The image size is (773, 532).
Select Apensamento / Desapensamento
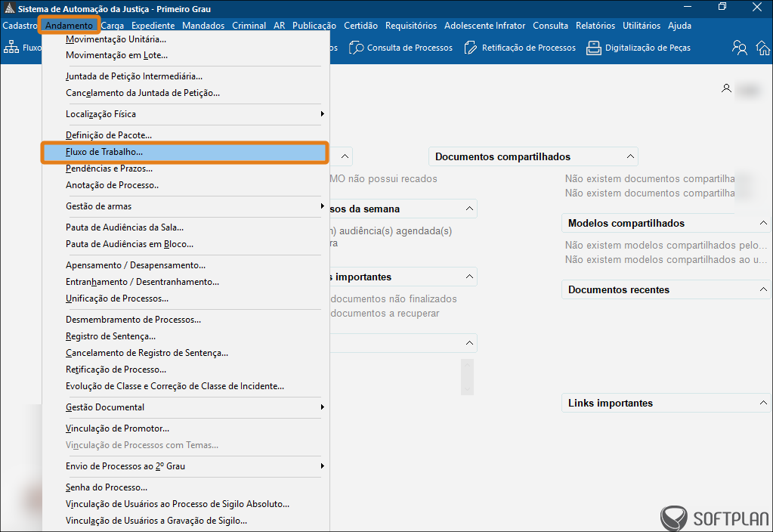point(185,265)
